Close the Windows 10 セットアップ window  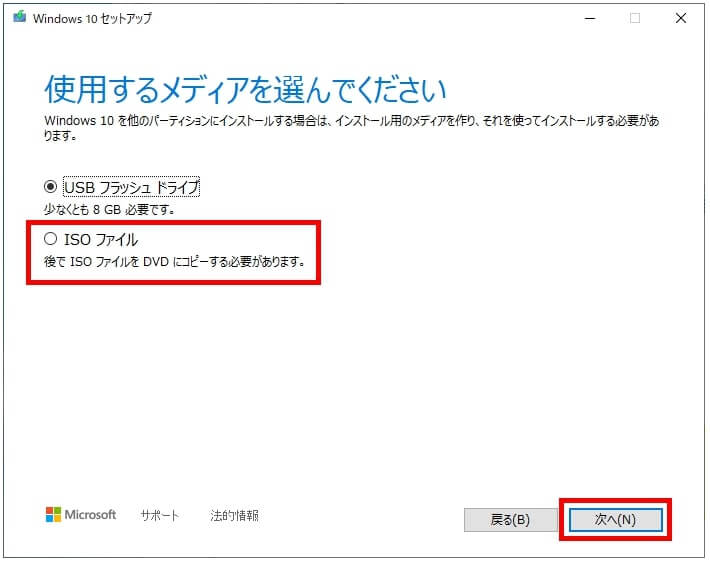(x=681, y=19)
